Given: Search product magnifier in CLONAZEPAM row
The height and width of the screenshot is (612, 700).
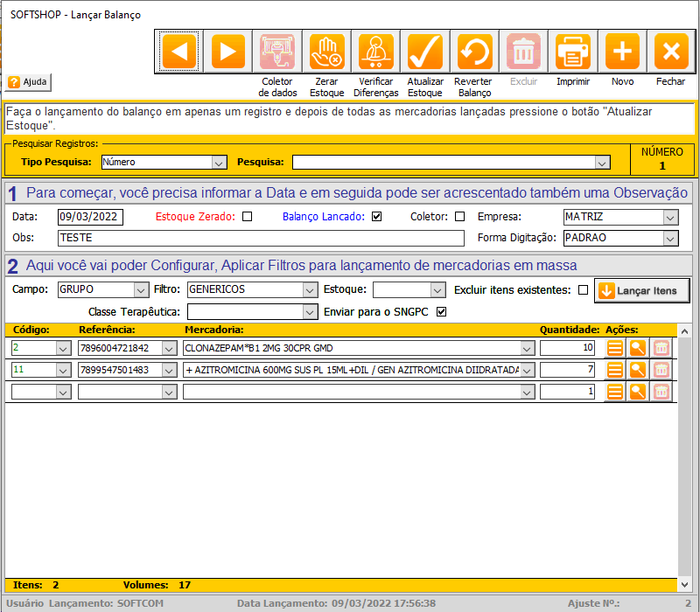Looking at the screenshot, I should [638, 348].
